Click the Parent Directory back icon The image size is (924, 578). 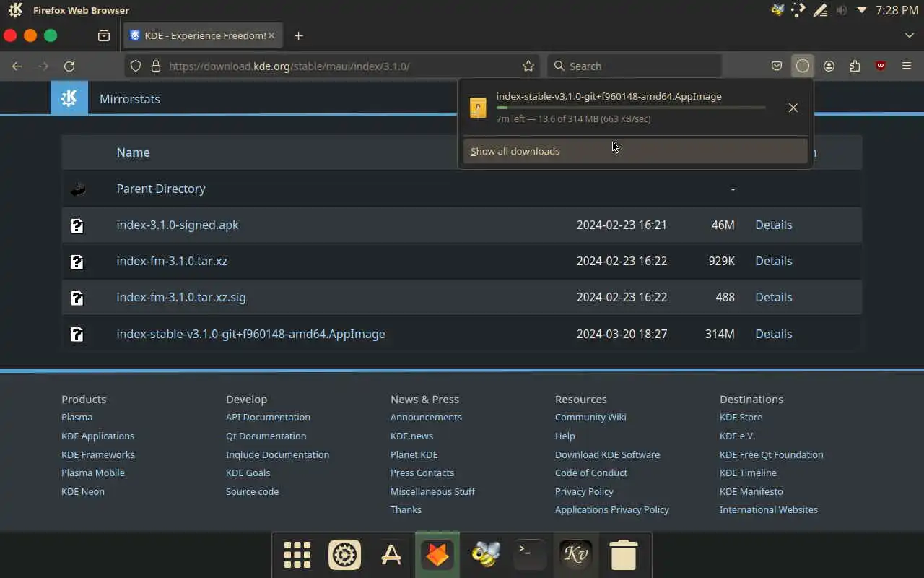click(78, 189)
